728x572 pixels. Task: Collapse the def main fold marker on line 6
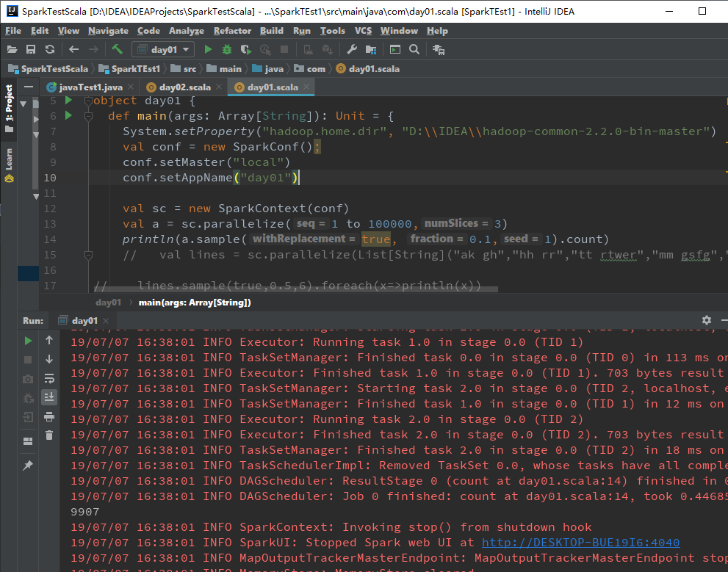pos(88,116)
